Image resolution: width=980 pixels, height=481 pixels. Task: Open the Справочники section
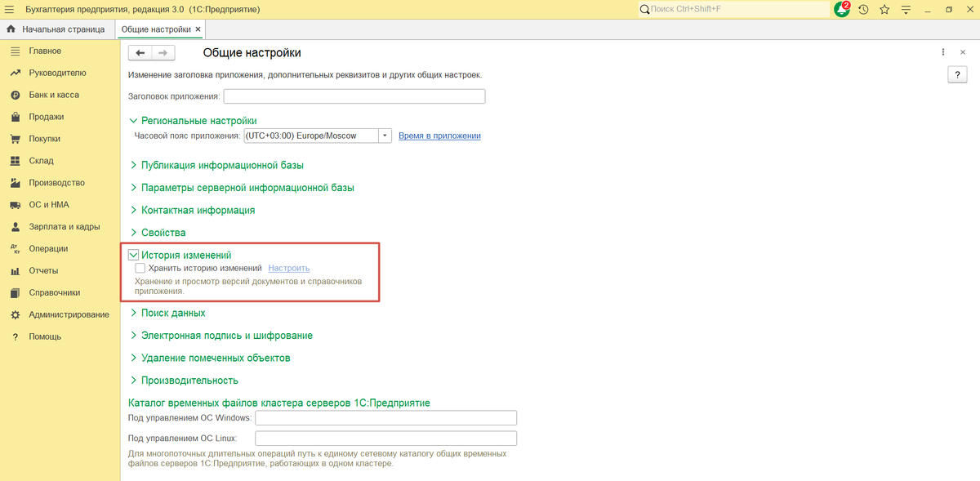tap(55, 292)
